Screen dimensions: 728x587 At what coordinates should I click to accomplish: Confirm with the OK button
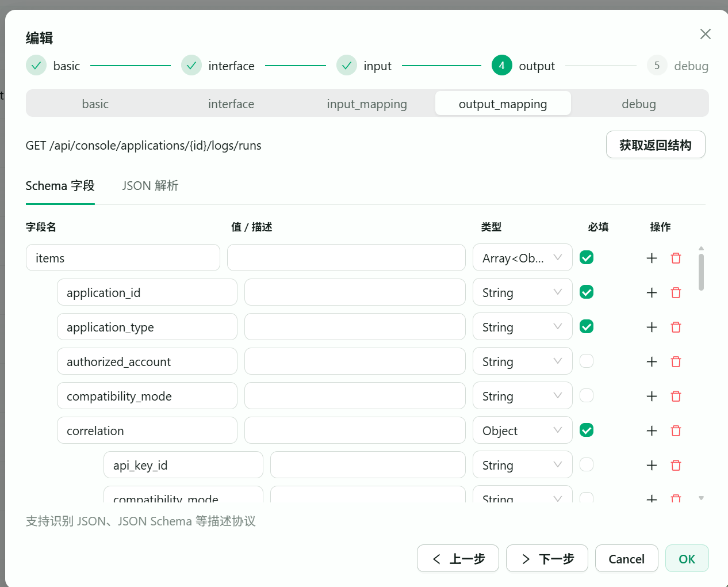[x=687, y=558]
